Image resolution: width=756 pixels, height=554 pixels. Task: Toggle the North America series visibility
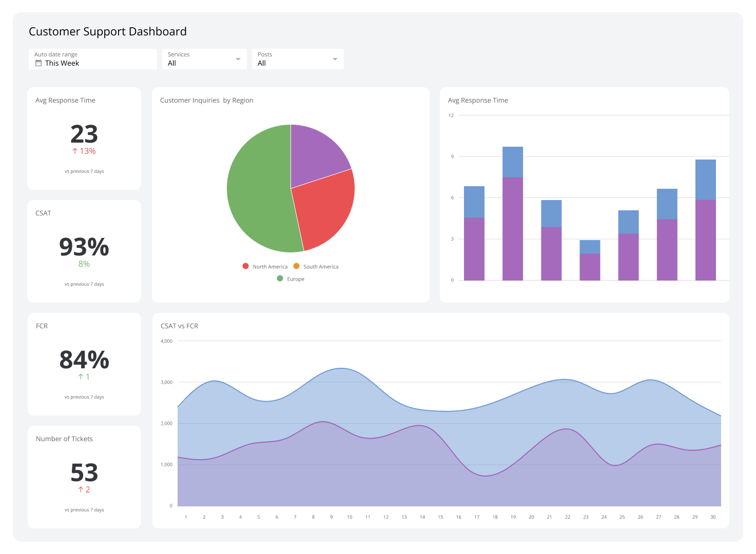(245, 266)
